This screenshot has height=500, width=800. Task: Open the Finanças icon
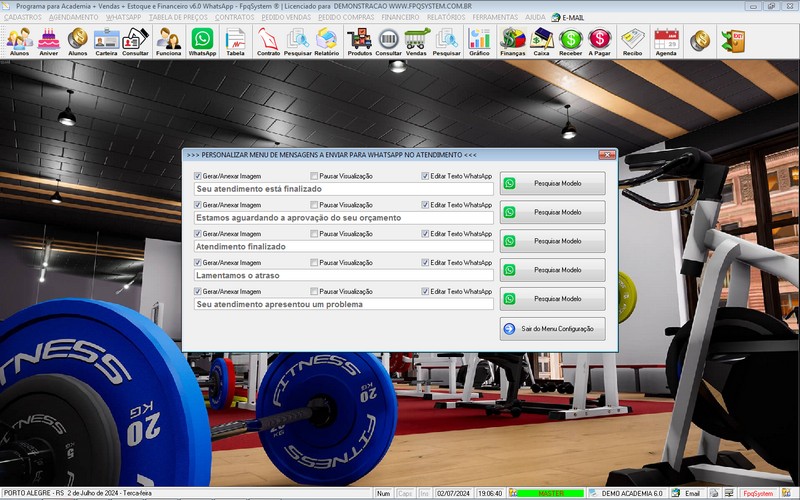click(x=513, y=41)
